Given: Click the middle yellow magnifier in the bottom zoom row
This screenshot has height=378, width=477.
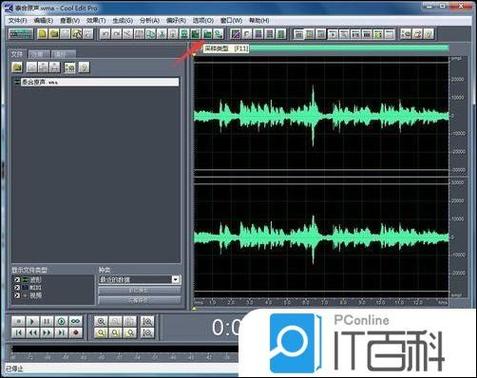Looking at the screenshot, I should pos(115,333).
